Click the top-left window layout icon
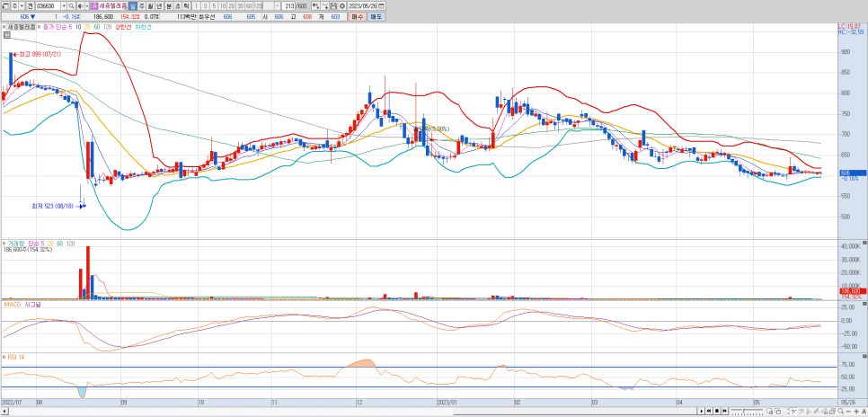This screenshot has width=868, height=417. click(x=4, y=5)
